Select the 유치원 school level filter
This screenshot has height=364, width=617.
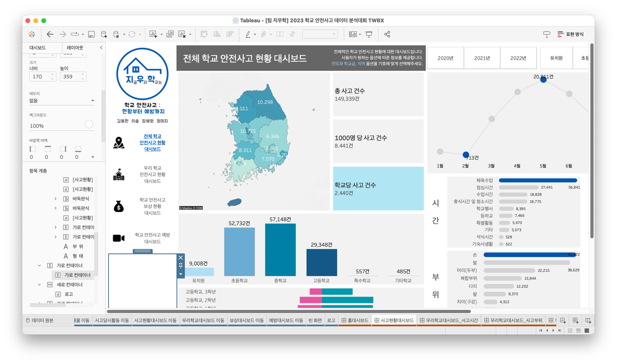click(556, 58)
